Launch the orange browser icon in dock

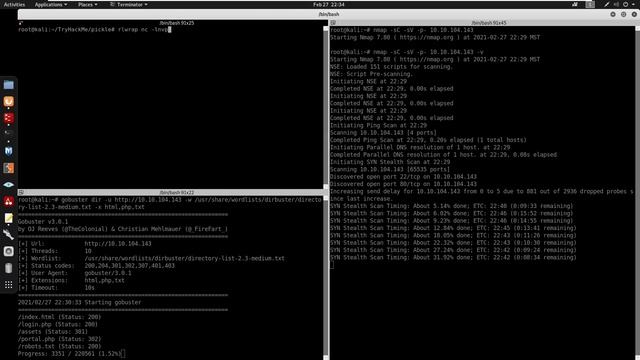[x=9, y=101]
